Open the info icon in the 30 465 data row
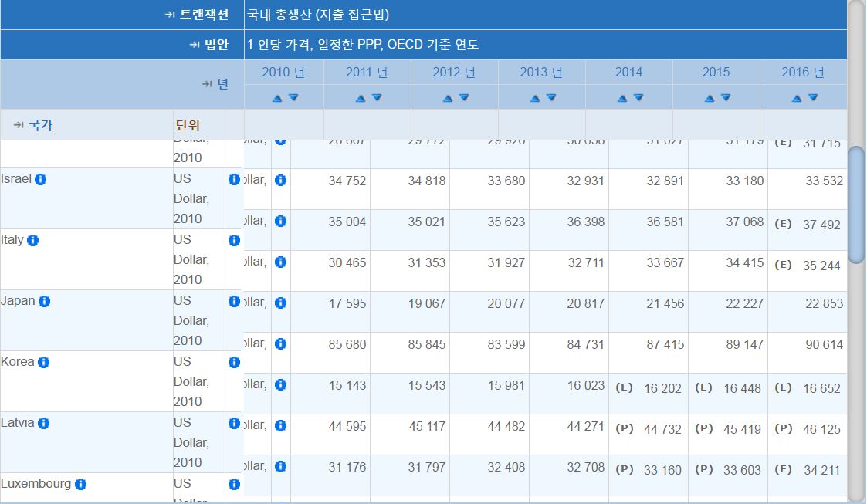This screenshot has width=867, height=504. (x=281, y=262)
